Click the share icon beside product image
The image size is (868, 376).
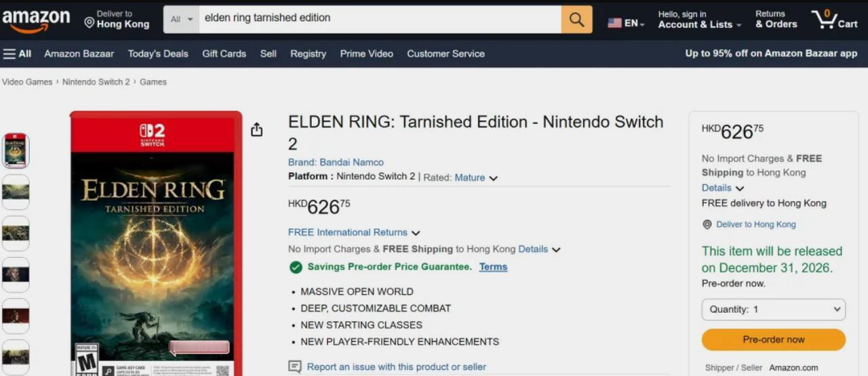(x=256, y=129)
